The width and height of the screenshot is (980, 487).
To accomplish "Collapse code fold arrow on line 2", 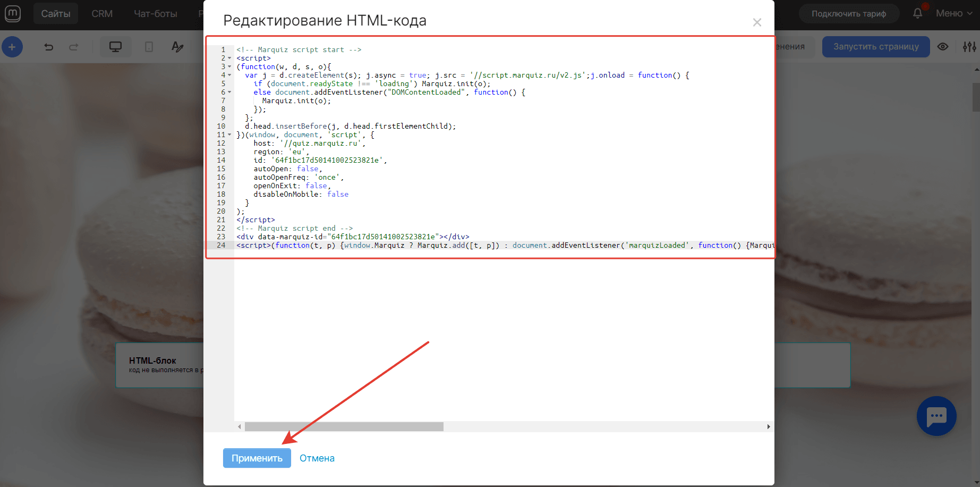I will tap(229, 58).
